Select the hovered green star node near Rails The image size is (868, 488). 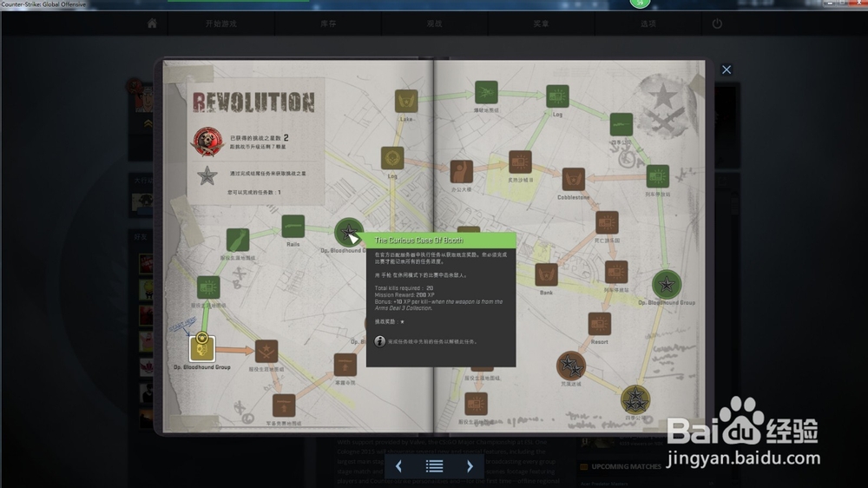coord(349,233)
